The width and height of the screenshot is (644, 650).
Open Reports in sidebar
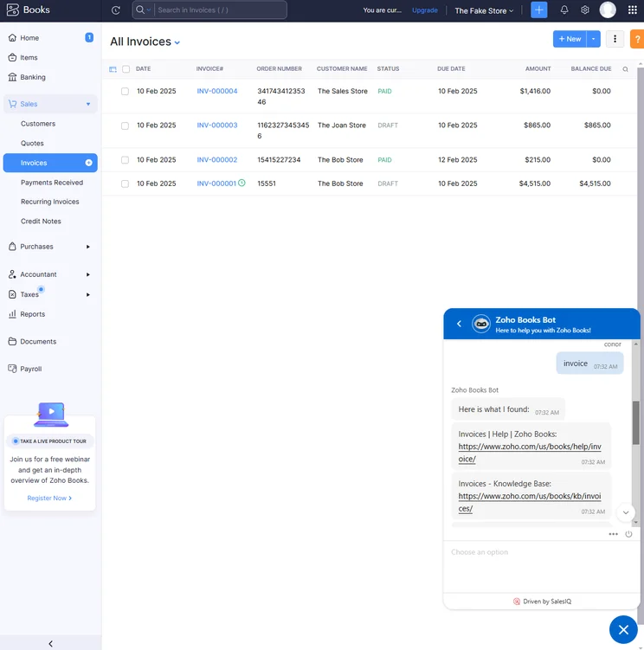pos(32,314)
